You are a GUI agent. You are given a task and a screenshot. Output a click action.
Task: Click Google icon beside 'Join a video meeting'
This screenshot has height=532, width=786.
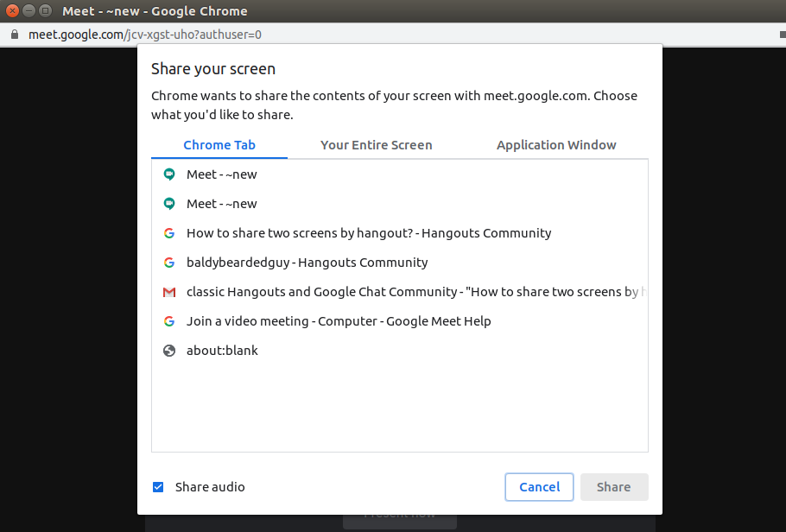click(169, 321)
